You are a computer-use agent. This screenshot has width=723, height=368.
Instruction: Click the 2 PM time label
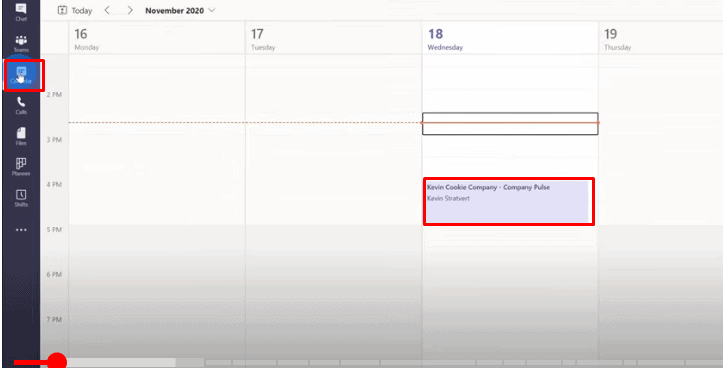(54, 95)
